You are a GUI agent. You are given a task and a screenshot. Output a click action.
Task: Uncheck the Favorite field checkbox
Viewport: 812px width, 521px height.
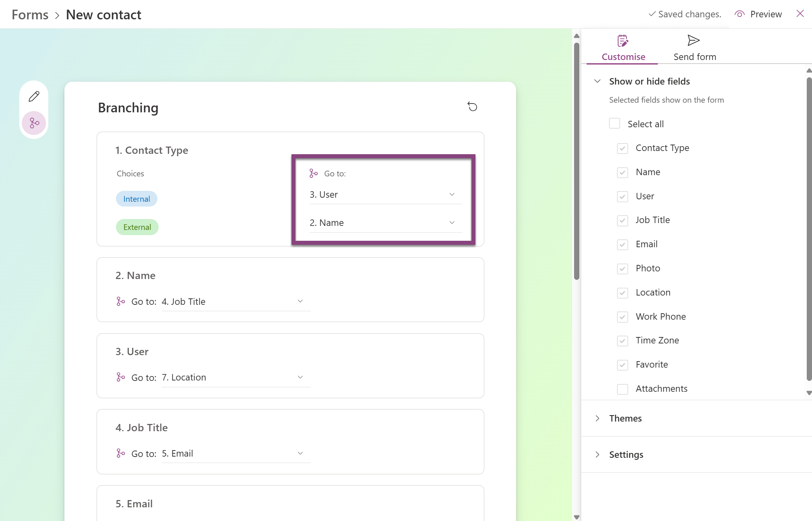pos(622,365)
